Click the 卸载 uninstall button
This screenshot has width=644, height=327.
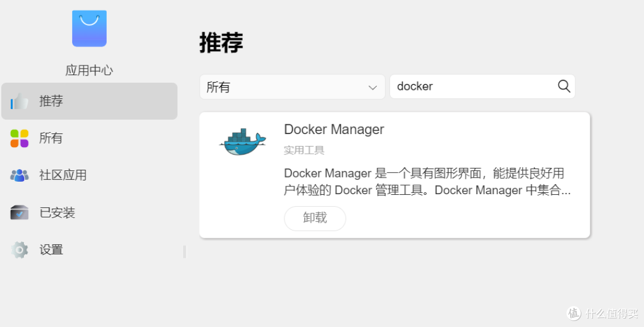[x=315, y=218]
